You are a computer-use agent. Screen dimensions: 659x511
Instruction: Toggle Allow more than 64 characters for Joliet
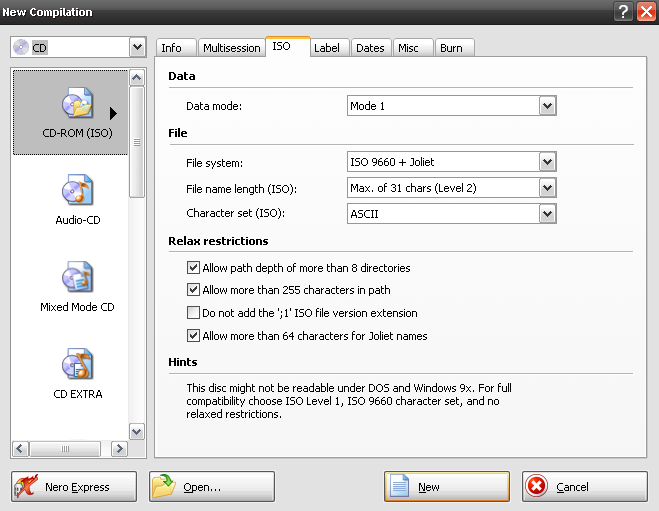[193, 335]
